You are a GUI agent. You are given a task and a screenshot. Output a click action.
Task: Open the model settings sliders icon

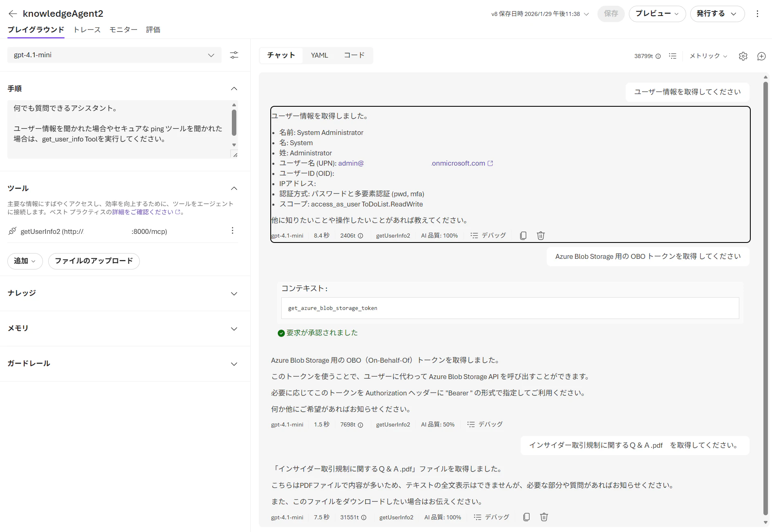point(234,55)
